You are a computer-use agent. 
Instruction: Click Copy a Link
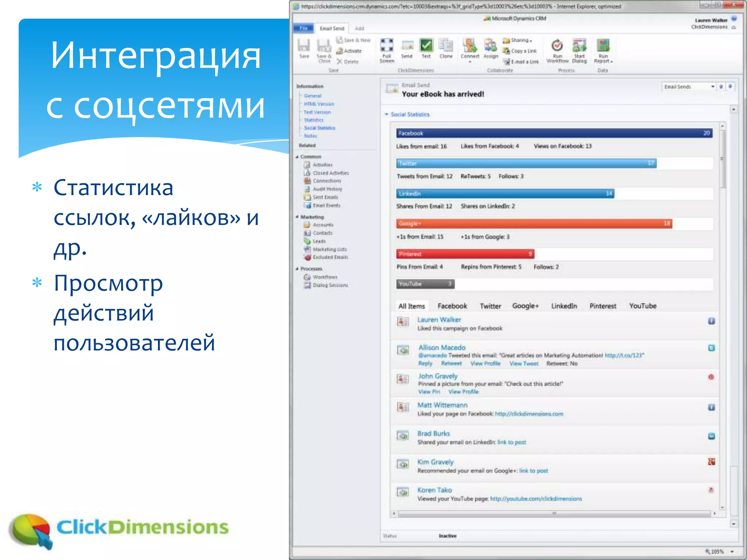click(x=519, y=51)
